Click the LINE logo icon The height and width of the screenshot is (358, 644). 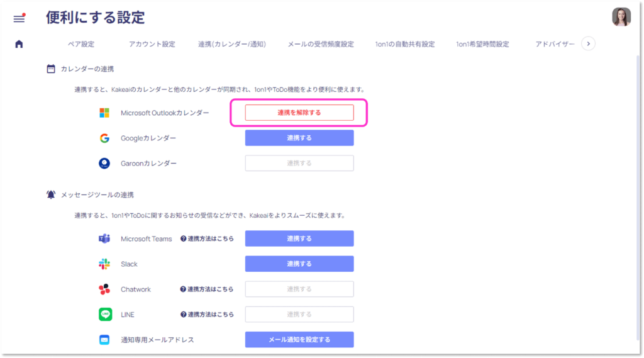tap(105, 315)
